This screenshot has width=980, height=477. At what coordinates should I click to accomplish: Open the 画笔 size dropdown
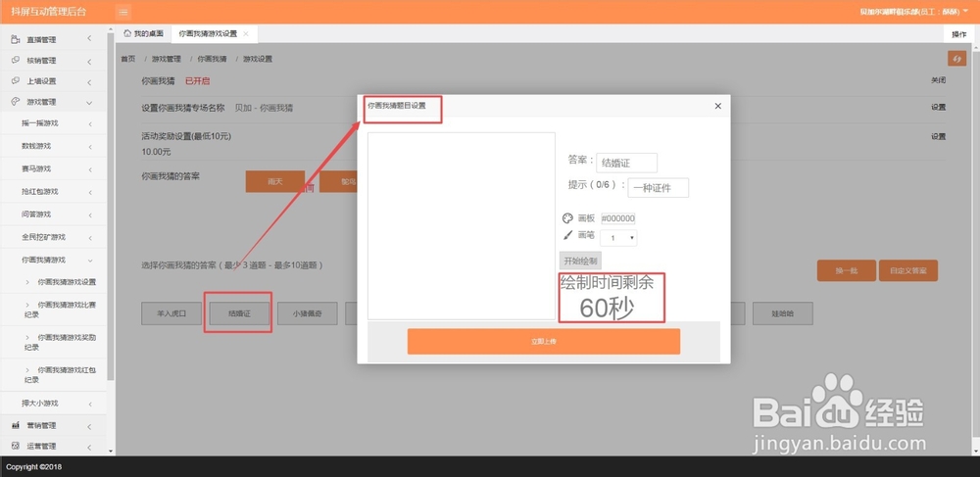(618, 238)
